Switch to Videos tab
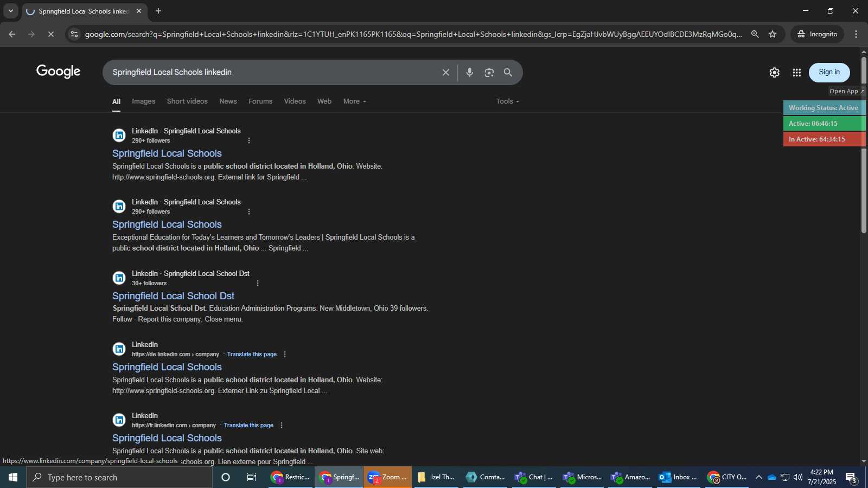This screenshot has width=868, height=488. (295, 101)
